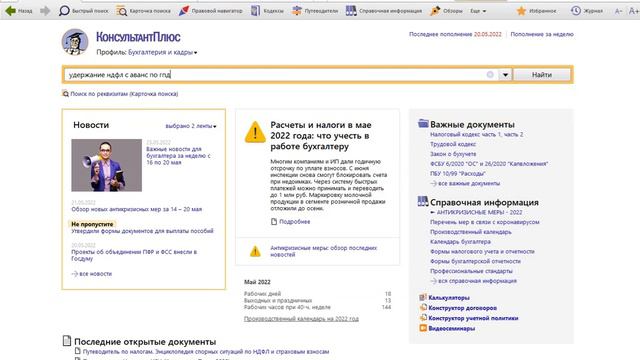
Task: Open ПБУ 10/99 "Расходы" link
Action: [458, 173]
